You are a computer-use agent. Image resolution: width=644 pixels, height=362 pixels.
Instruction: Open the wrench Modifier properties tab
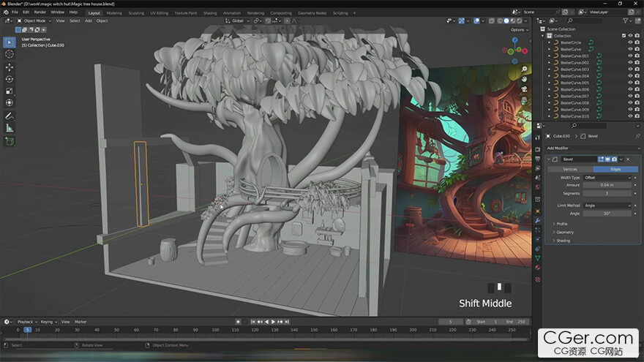click(x=537, y=221)
